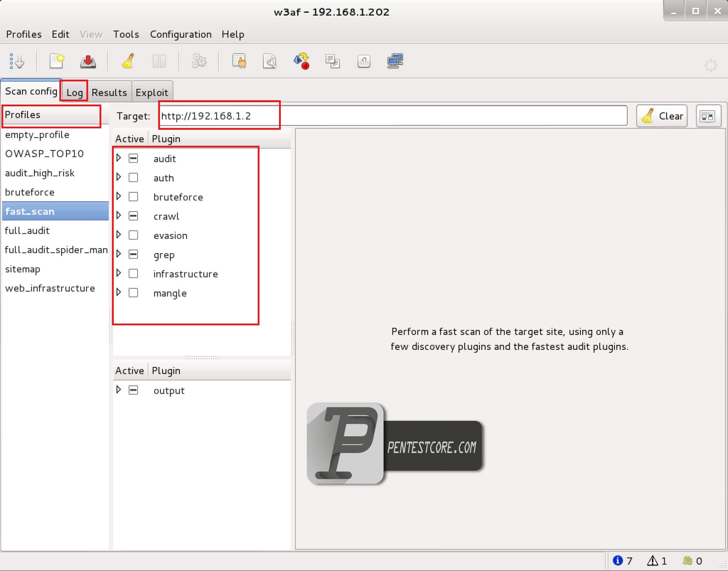
Task: Toggle the grep plugin checkbox
Action: (133, 254)
